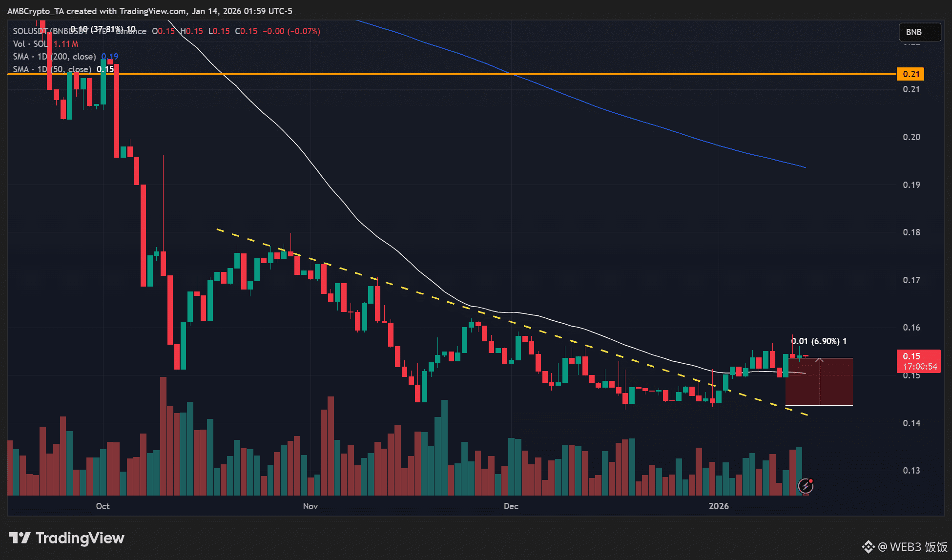Click the orange 0.21 price line label
Viewport: 952px width, 560px height.
pyautogui.click(x=911, y=74)
